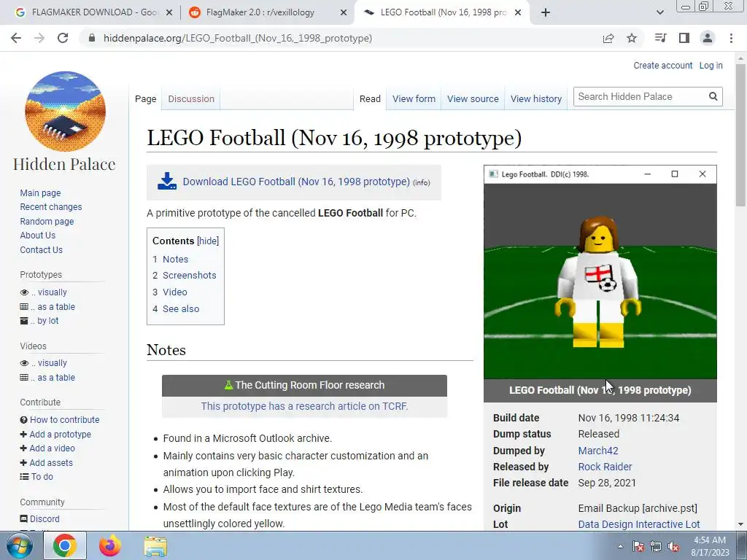747x560 pixels.
Task: Open the Chrome profile avatar
Action: [708, 38]
